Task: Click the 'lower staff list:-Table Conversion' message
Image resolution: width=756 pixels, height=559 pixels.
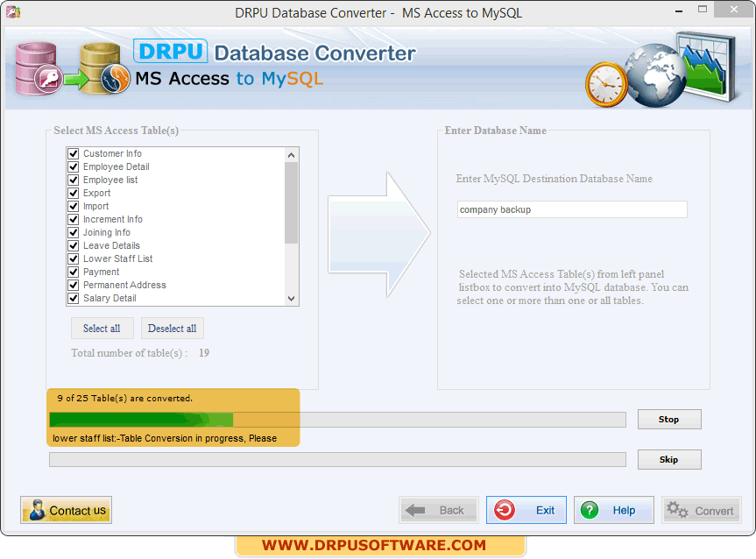Action: [x=165, y=438]
